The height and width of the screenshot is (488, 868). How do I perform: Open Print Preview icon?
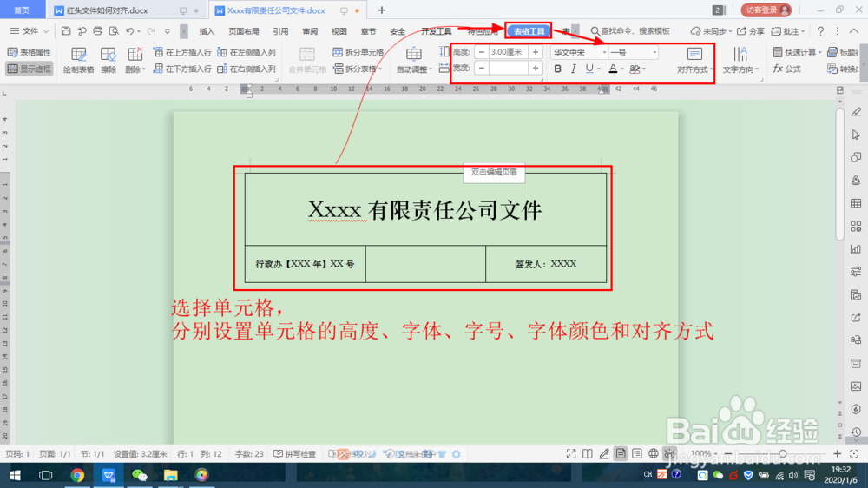(x=114, y=31)
